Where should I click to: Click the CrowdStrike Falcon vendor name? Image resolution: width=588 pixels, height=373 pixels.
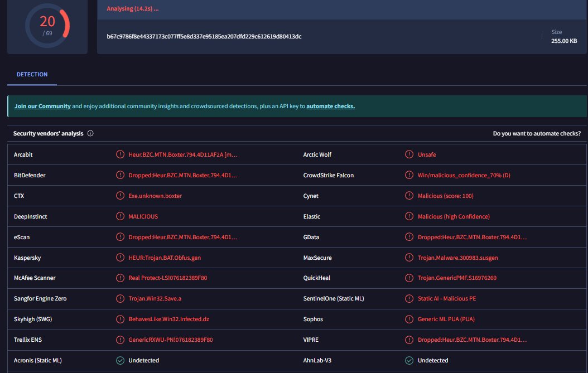pyautogui.click(x=329, y=175)
